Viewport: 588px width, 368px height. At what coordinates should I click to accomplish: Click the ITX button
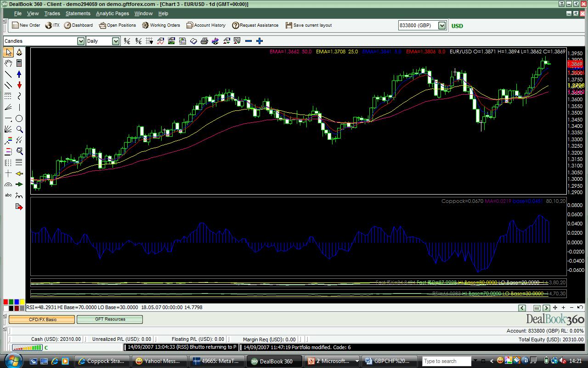tap(52, 25)
